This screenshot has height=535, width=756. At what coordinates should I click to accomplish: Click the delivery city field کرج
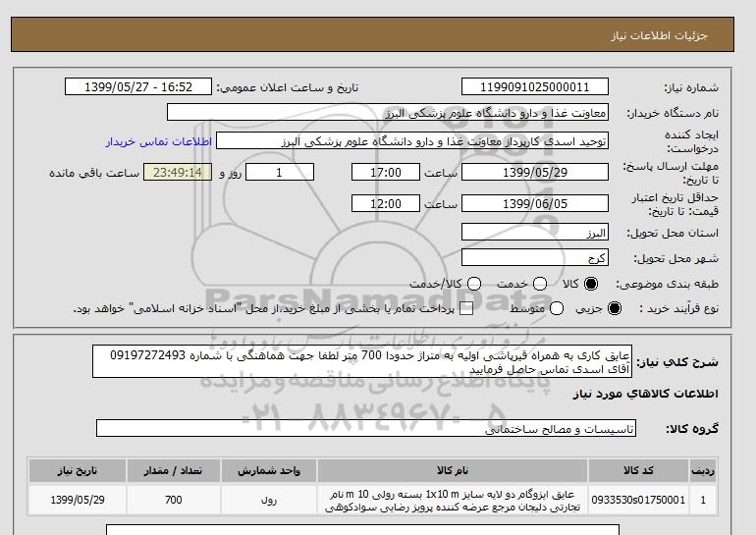[535, 257]
